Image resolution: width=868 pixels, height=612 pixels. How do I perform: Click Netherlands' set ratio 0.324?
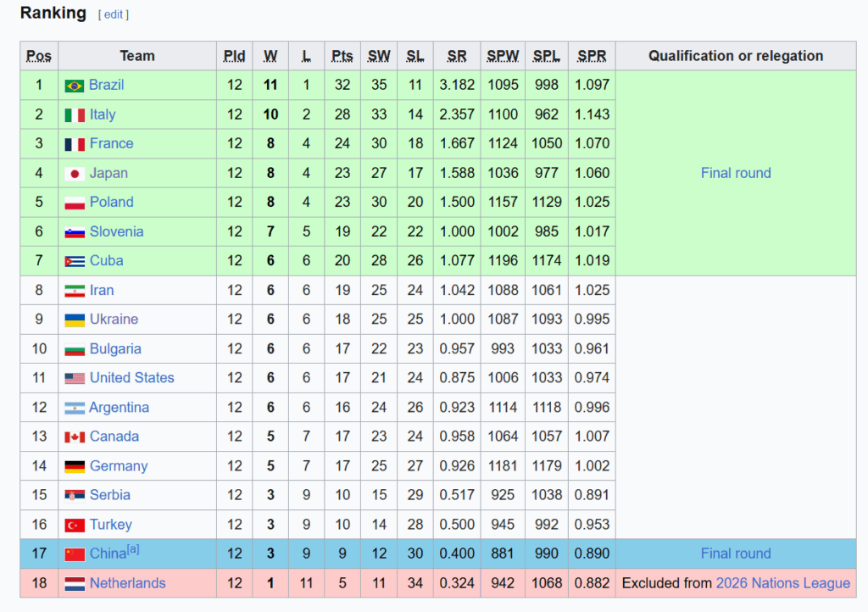pos(457,582)
